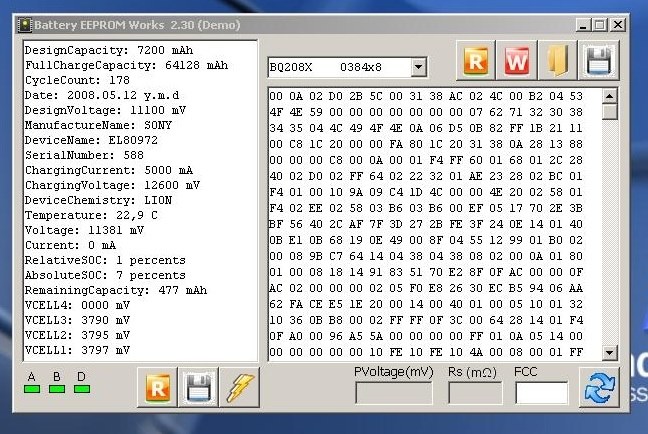
Task: Click the orange R read EEPROM icon at top
Action: tap(476, 61)
